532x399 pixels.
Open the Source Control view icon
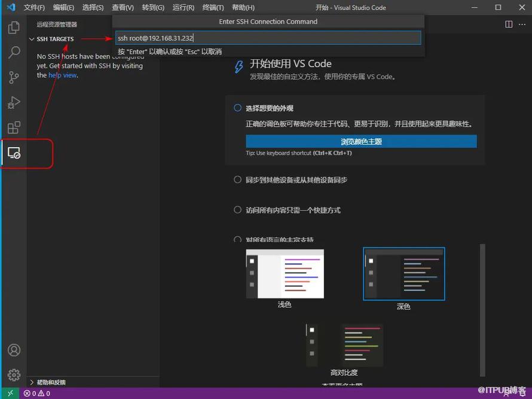click(x=13, y=78)
